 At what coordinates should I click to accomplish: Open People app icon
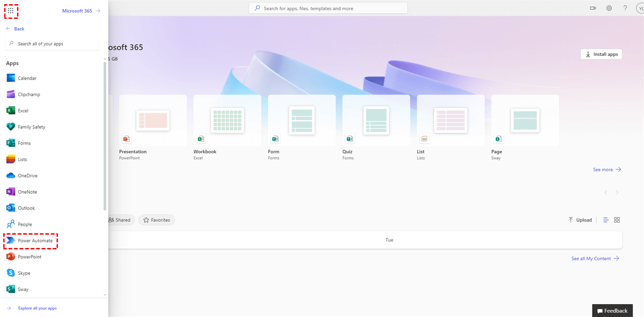point(11,225)
